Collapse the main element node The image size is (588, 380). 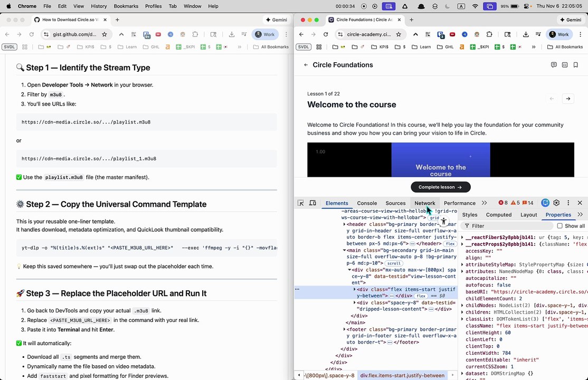click(344, 250)
